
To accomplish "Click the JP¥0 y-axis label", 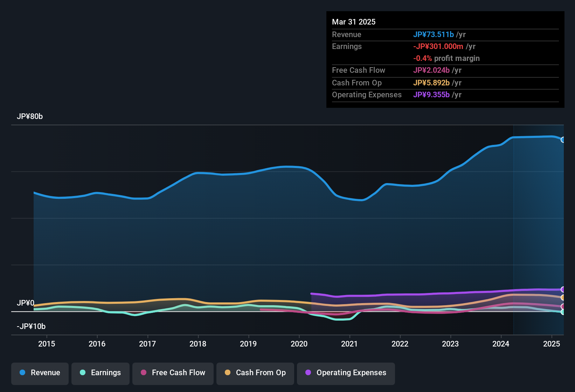I will (x=26, y=303).
